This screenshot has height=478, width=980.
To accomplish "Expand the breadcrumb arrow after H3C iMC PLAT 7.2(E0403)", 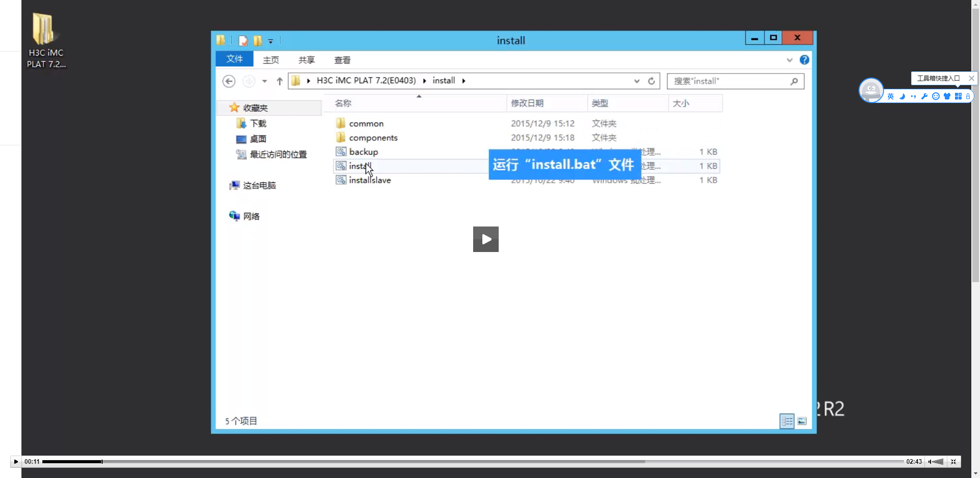I will tap(424, 81).
